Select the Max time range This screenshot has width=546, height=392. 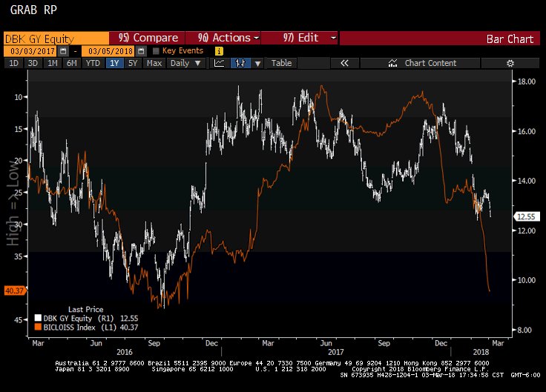pos(154,63)
